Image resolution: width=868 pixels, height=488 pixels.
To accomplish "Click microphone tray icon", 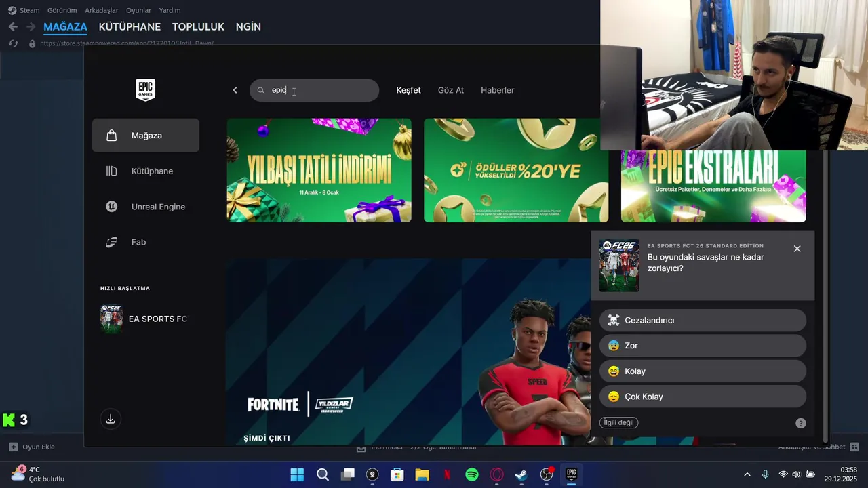I will point(765,474).
